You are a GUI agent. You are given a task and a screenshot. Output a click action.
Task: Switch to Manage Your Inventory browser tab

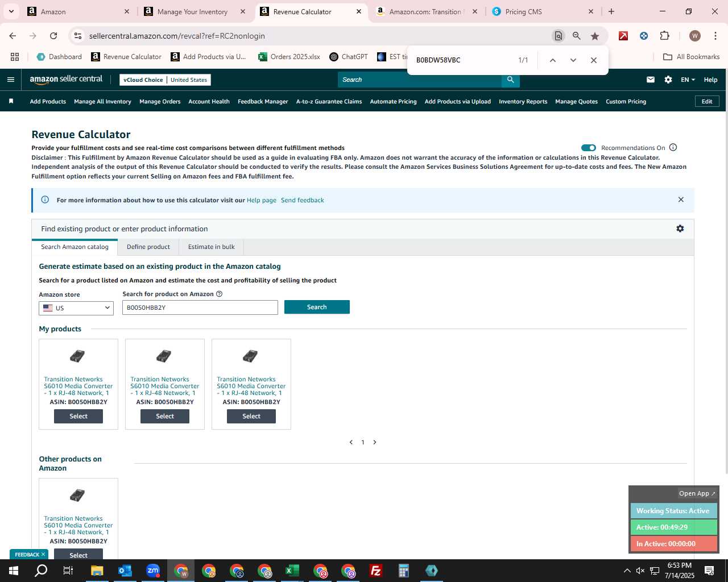point(193,11)
